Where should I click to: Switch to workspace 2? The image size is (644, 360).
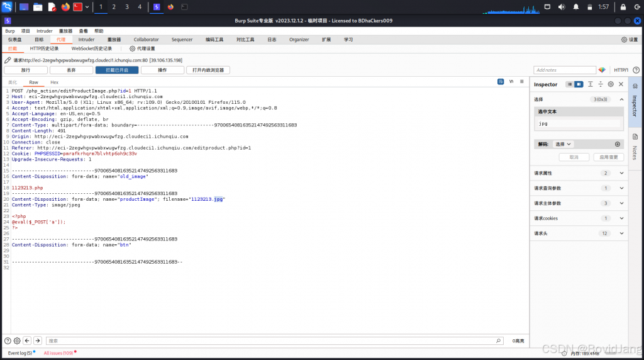[x=114, y=7]
